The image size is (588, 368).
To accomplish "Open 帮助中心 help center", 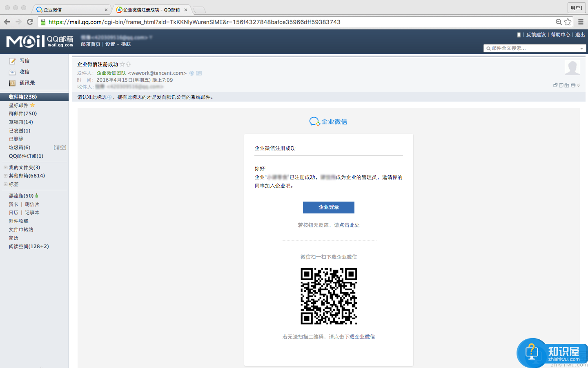I will pos(560,35).
